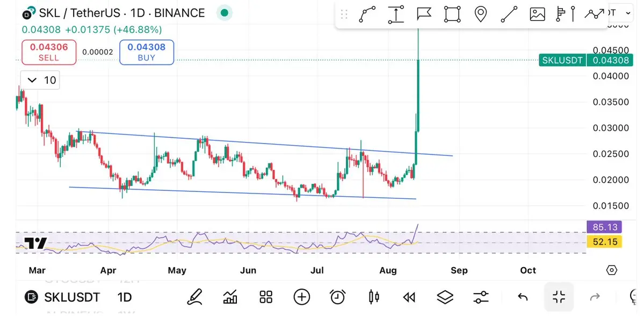644x329 pixels.
Task: Select the flag mark tool
Action: click(x=424, y=15)
